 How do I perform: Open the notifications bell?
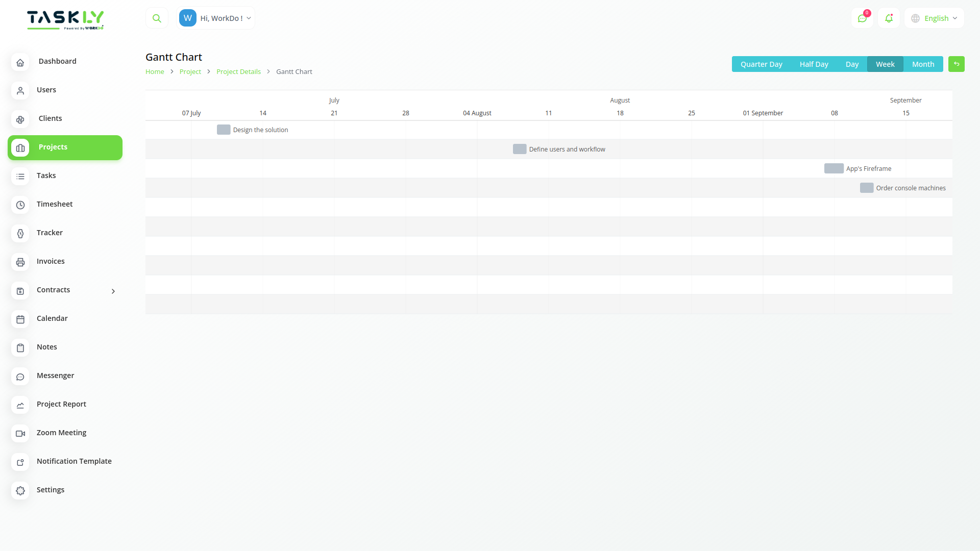point(889,18)
